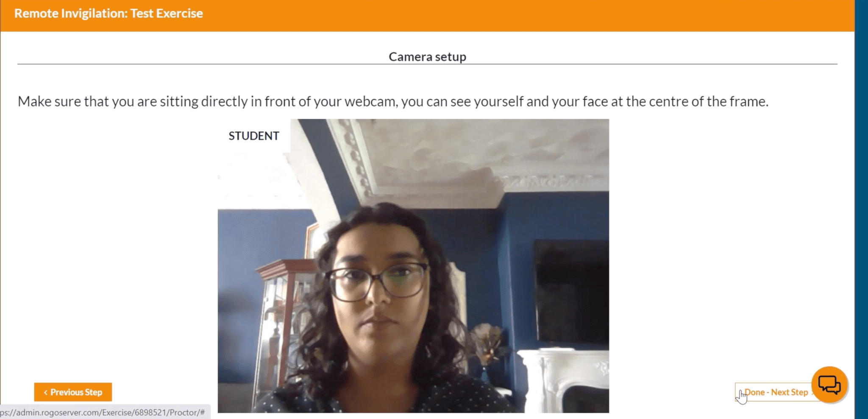Select the Camera setup heading
The image size is (868, 419).
click(x=427, y=57)
